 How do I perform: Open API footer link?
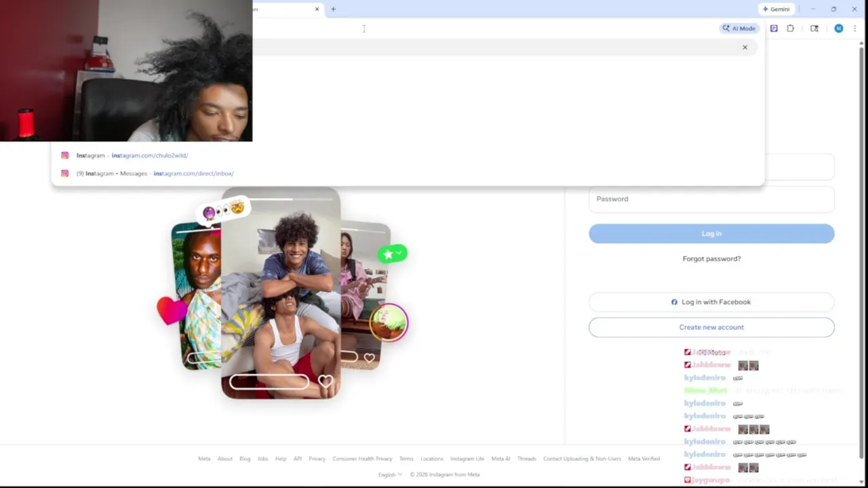(x=298, y=459)
